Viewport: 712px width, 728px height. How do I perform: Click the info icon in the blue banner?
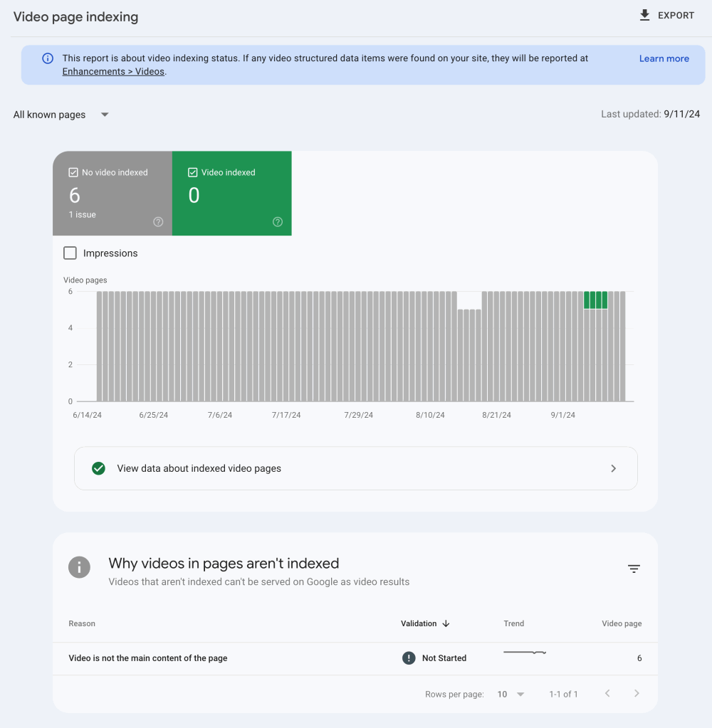[x=48, y=58]
